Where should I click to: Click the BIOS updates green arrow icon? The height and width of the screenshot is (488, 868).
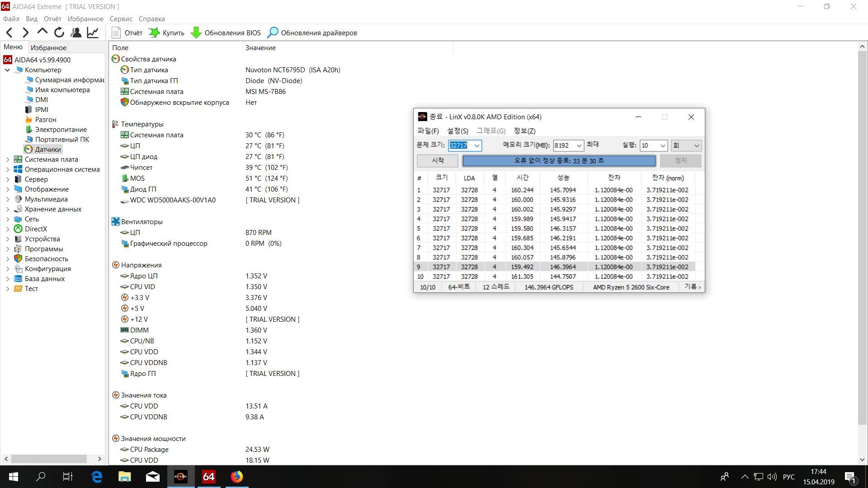[196, 33]
